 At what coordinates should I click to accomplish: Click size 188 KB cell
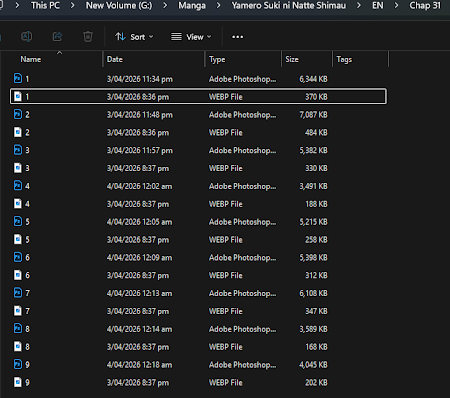(316, 204)
